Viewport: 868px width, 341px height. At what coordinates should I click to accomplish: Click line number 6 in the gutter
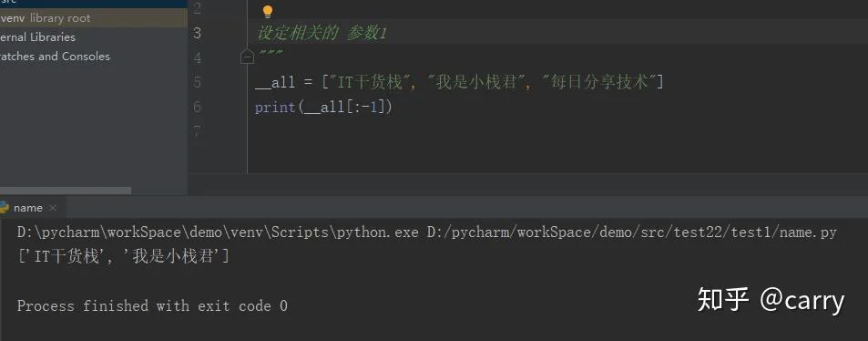(x=197, y=107)
